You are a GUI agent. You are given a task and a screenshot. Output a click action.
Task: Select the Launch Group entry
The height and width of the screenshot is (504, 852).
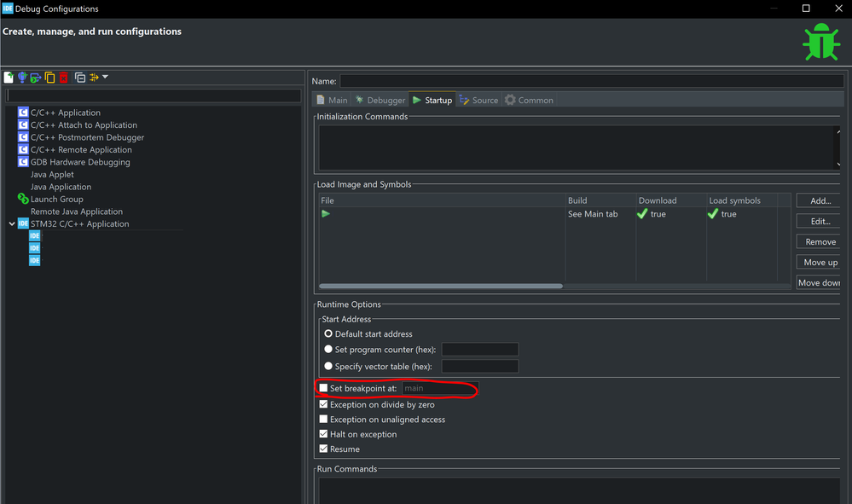56,200
